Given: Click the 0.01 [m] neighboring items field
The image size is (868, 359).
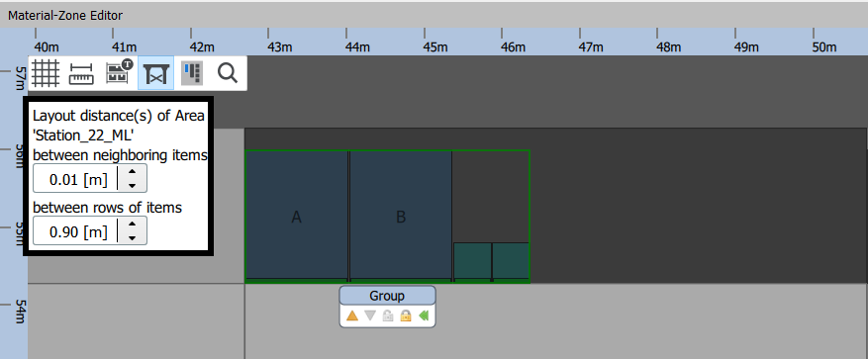Looking at the screenshot, I should tap(76, 179).
